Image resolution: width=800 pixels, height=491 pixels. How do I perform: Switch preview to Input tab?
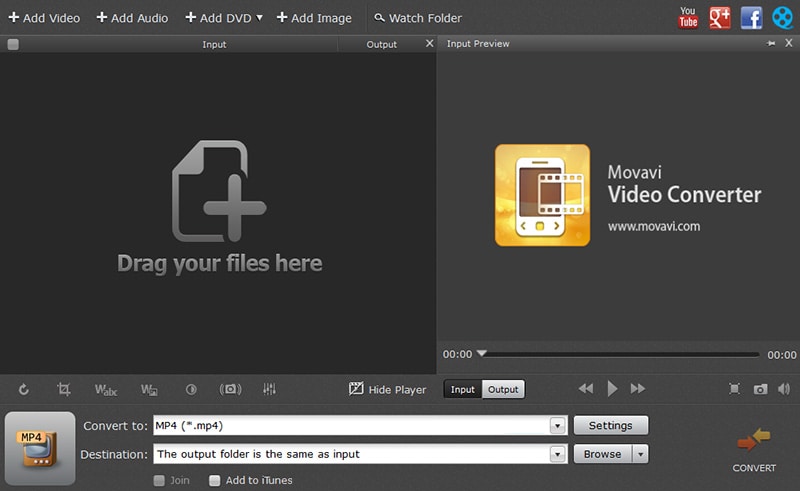pyautogui.click(x=463, y=389)
